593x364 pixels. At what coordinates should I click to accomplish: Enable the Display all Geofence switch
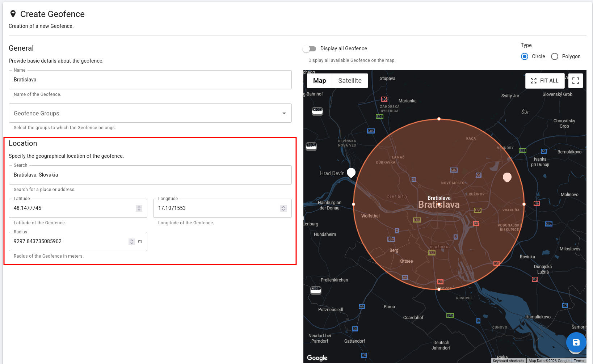point(310,49)
